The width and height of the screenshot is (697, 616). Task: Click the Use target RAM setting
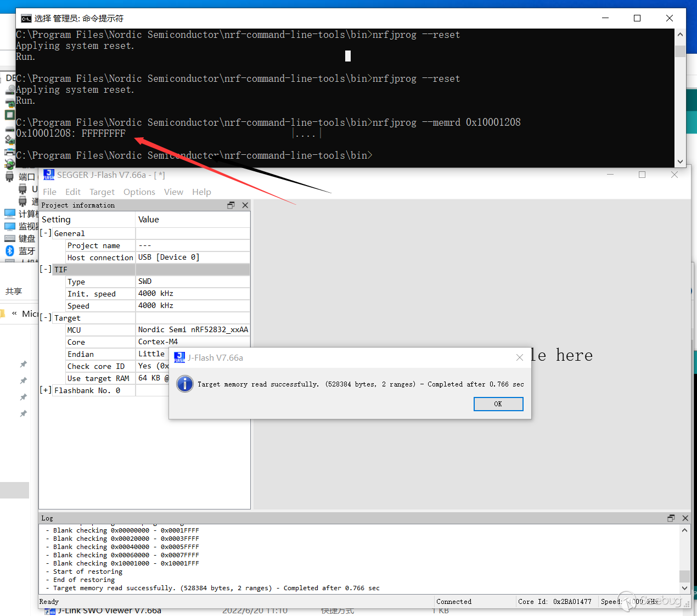[x=98, y=378]
